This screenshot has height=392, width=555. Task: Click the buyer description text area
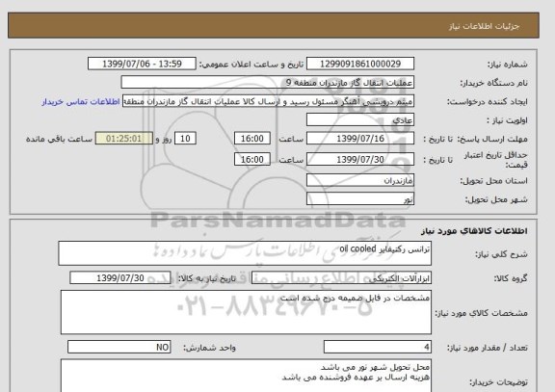pos(246,376)
